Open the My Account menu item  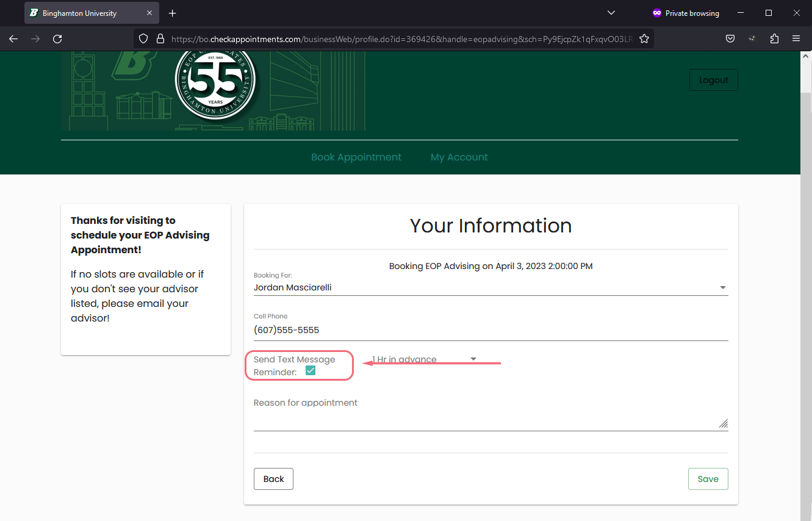pyautogui.click(x=459, y=157)
